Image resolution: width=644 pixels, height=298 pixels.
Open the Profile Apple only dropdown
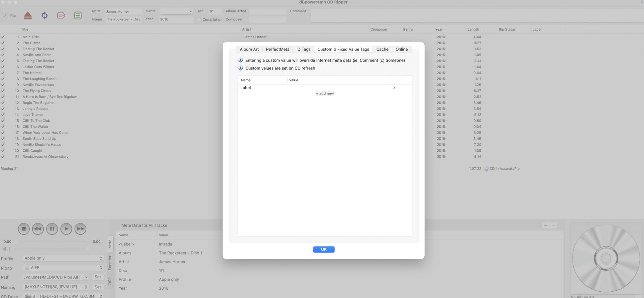[63, 258]
